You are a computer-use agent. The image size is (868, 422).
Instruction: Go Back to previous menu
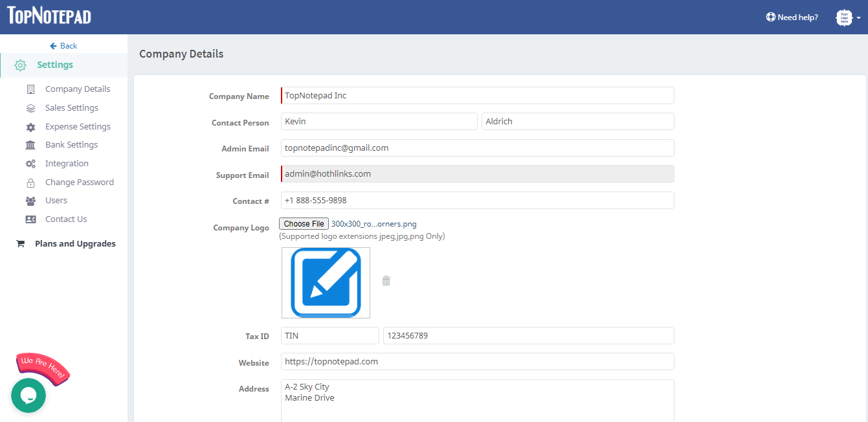[69, 46]
